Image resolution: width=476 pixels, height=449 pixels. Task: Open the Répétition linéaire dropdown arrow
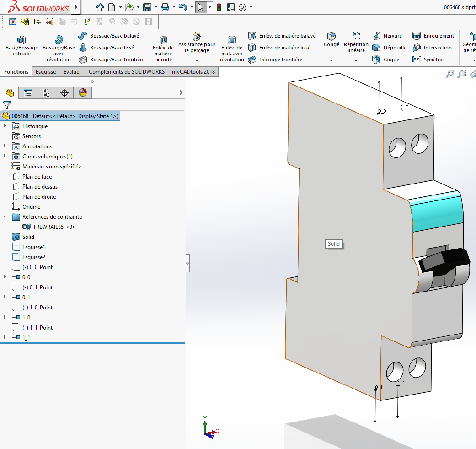point(356,60)
